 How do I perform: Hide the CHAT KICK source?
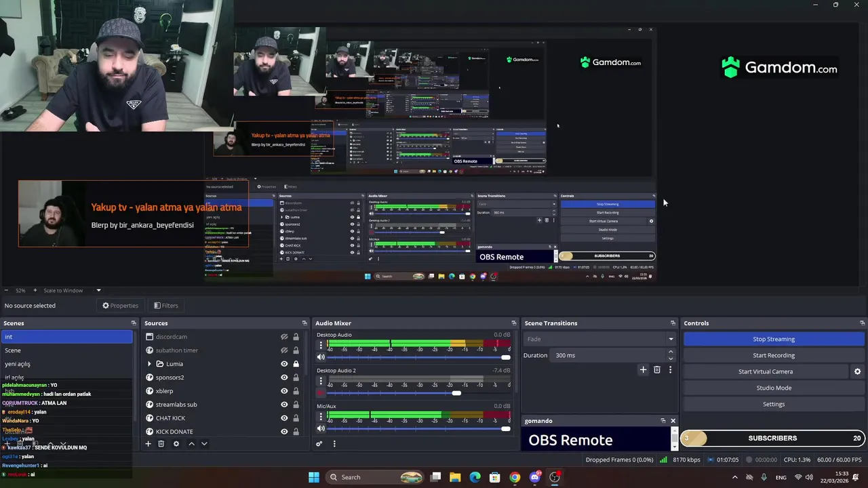(284, 418)
